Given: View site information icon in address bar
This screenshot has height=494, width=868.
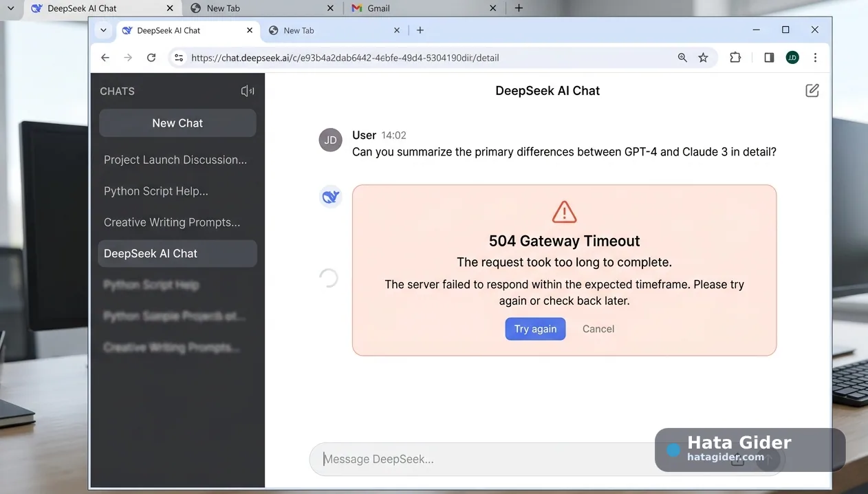Looking at the screenshot, I should (x=179, y=58).
